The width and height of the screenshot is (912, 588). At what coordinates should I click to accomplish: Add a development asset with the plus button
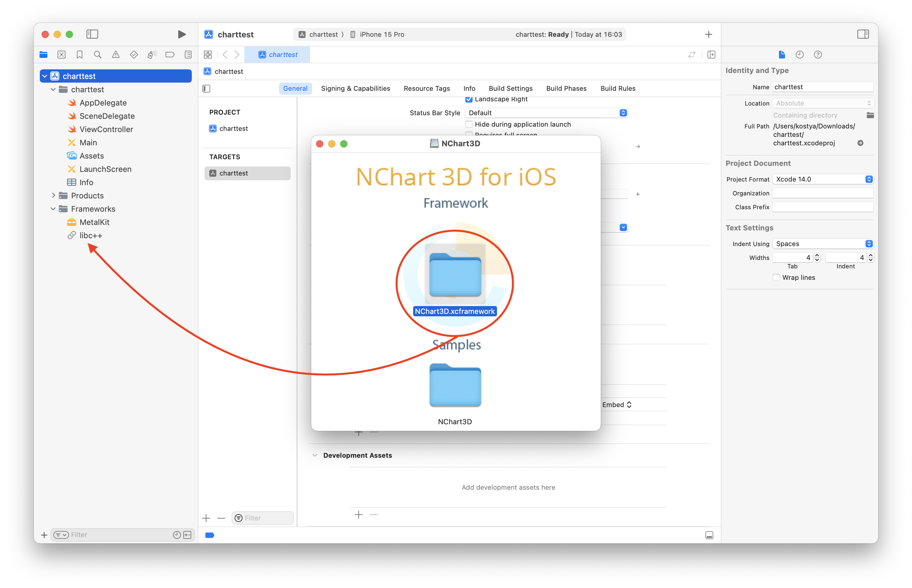[359, 515]
